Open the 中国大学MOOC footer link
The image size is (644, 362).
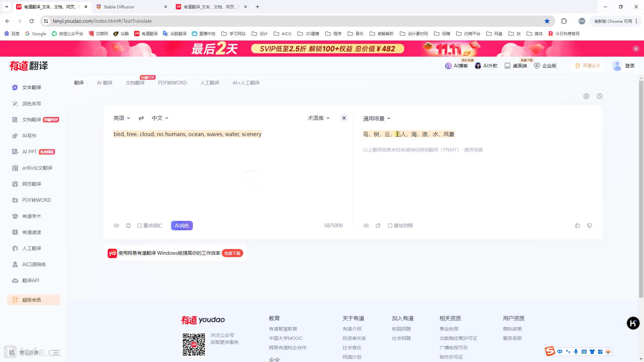(x=286, y=338)
